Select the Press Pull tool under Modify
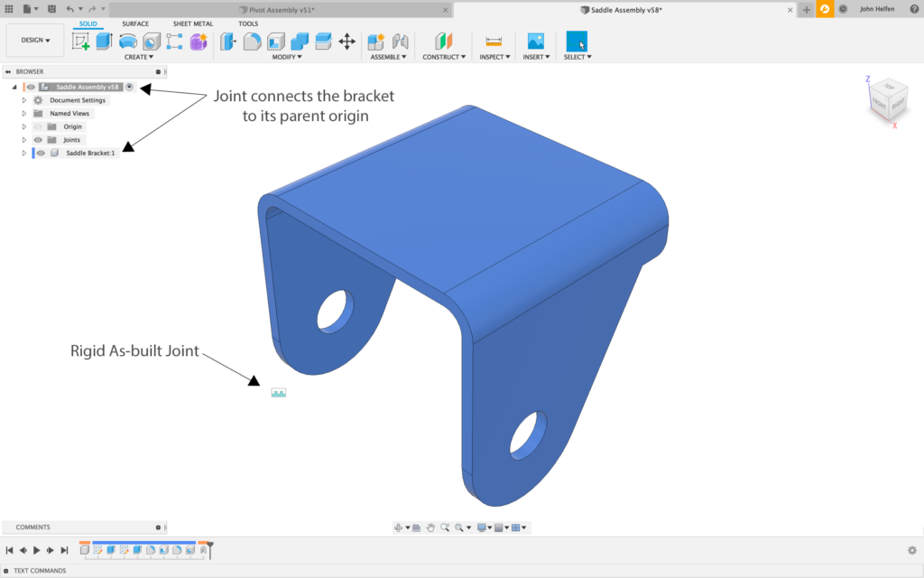This screenshot has height=578, width=924. [x=227, y=42]
